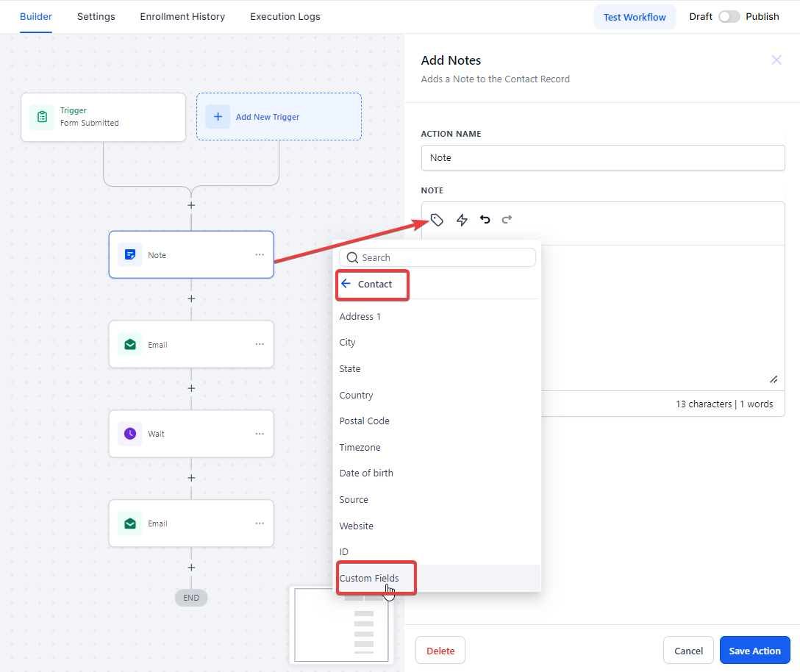Open the last Email step options menu

coord(260,523)
